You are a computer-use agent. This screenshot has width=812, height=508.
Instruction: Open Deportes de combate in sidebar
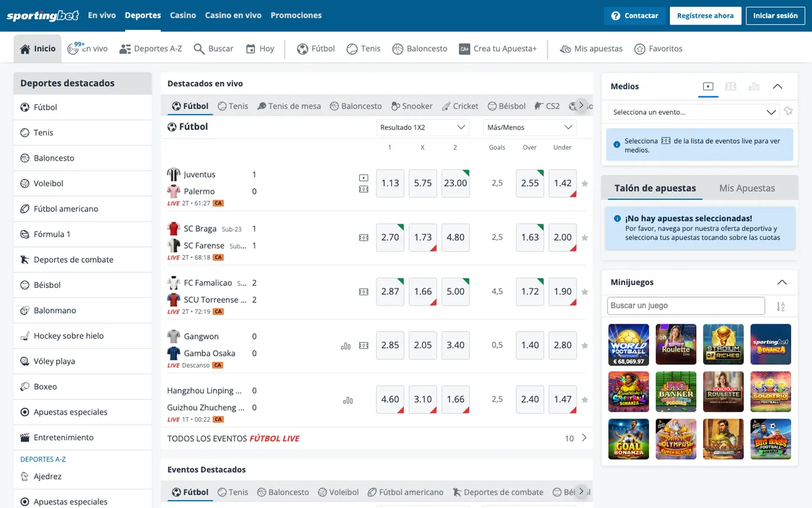tap(83, 259)
